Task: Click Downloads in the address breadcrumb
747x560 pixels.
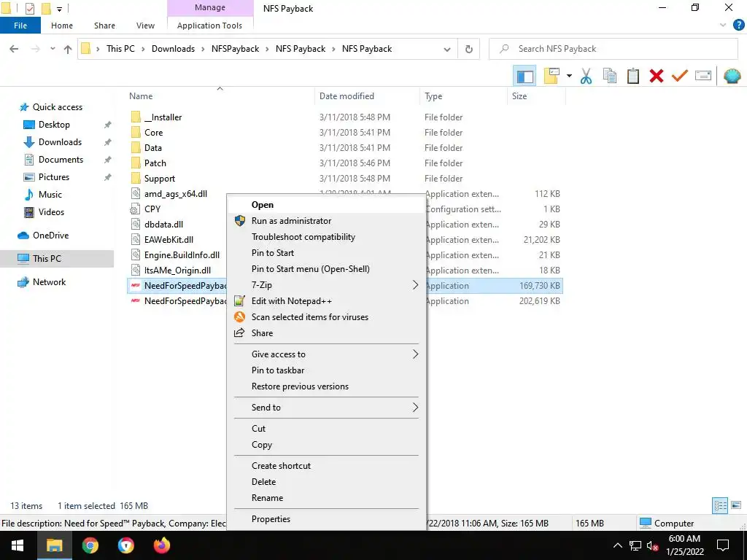Action: pyautogui.click(x=173, y=49)
